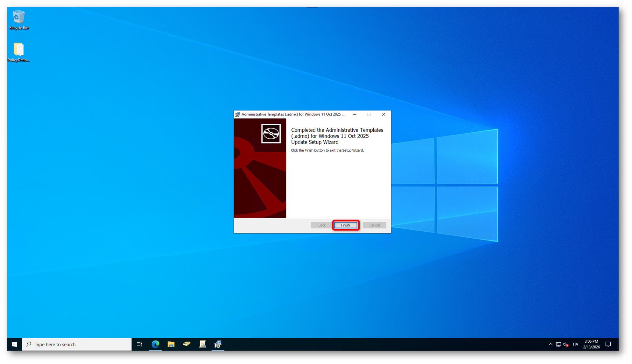The image size is (632, 364).
Task: Open the clock and date flyout
Action: pyautogui.click(x=591, y=344)
